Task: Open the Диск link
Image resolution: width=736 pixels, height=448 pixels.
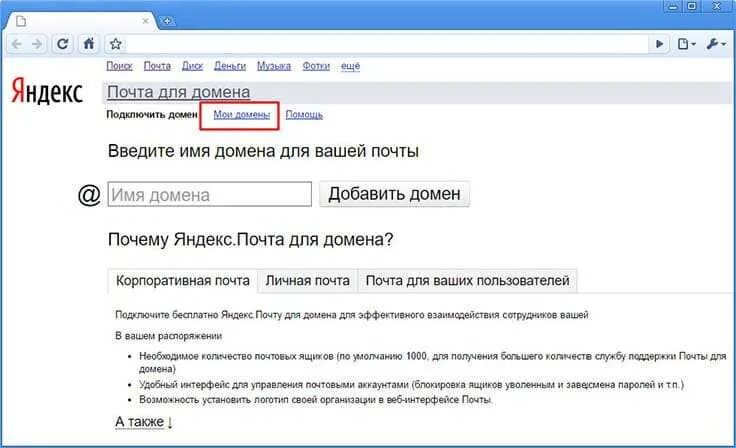Action: pos(192,66)
